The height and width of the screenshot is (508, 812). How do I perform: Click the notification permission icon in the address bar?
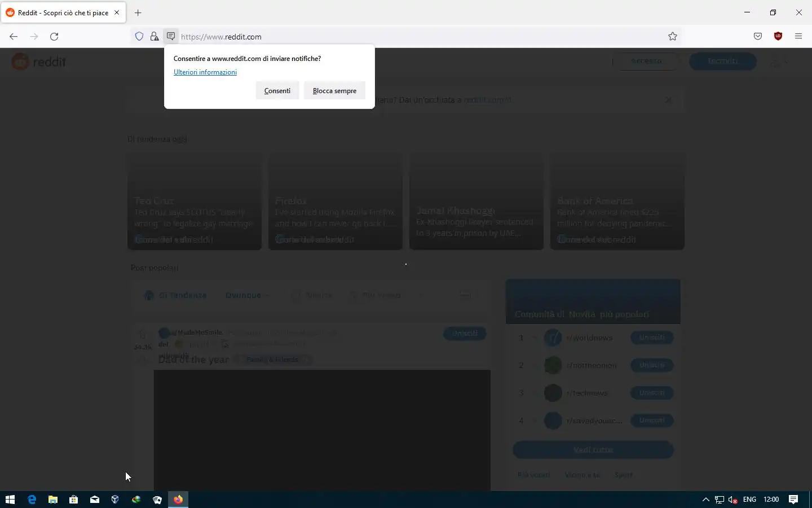pyautogui.click(x=171, y=36)
